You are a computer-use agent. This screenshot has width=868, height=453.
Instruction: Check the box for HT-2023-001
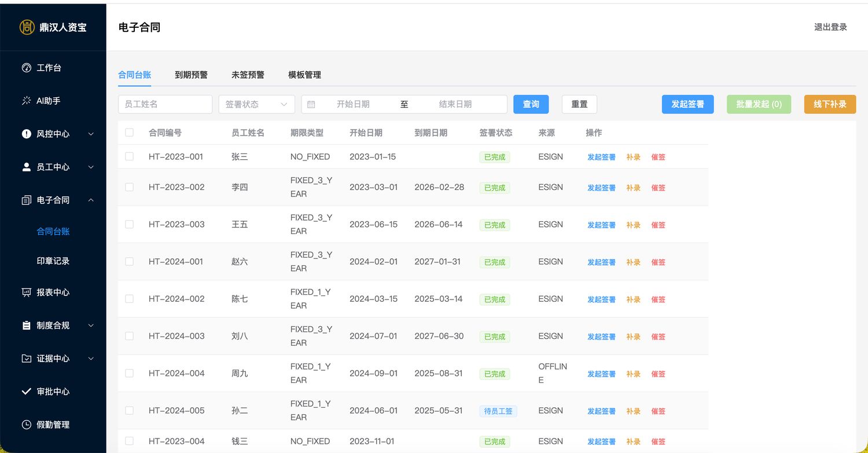(x=129, y=156)
